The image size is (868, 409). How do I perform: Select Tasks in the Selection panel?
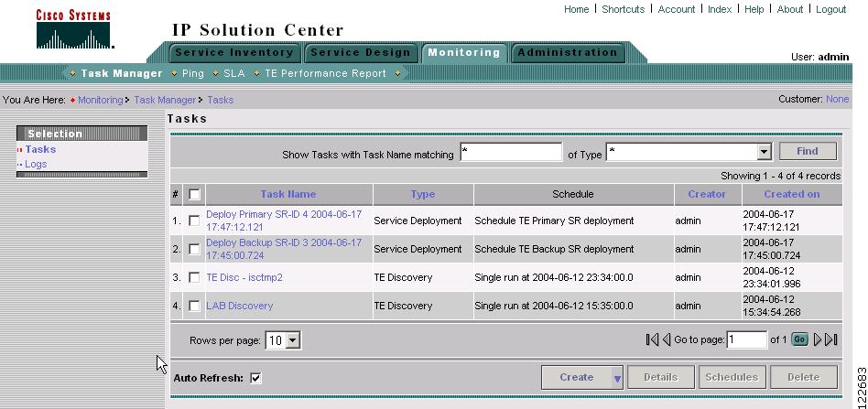40,149
